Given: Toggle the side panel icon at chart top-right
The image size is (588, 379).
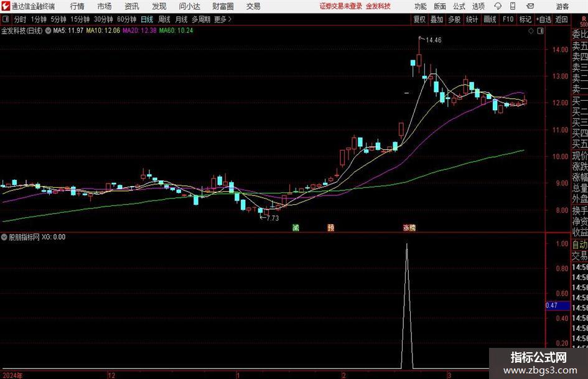Looking at the screenshot, I should (540, 31).
